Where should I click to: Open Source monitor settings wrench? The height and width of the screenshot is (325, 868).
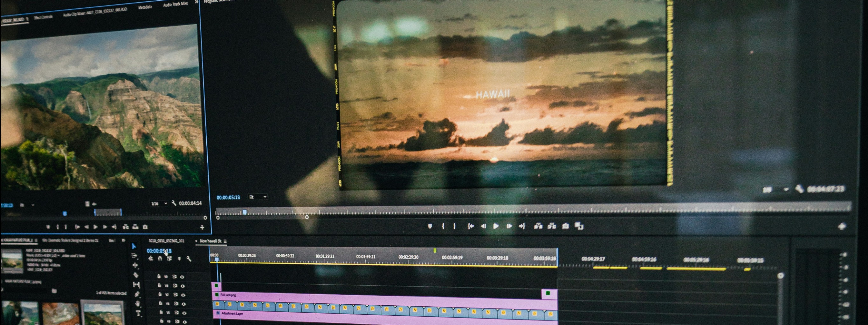[174, 203]
